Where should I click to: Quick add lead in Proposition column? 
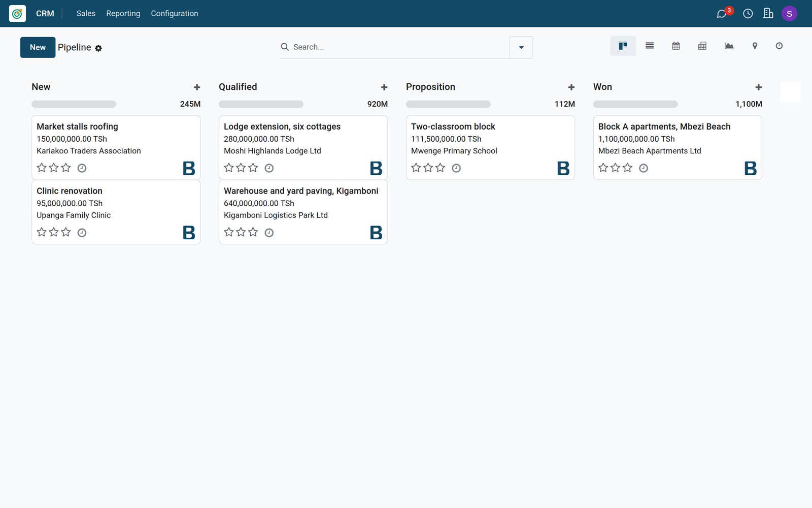click(571, 87)
